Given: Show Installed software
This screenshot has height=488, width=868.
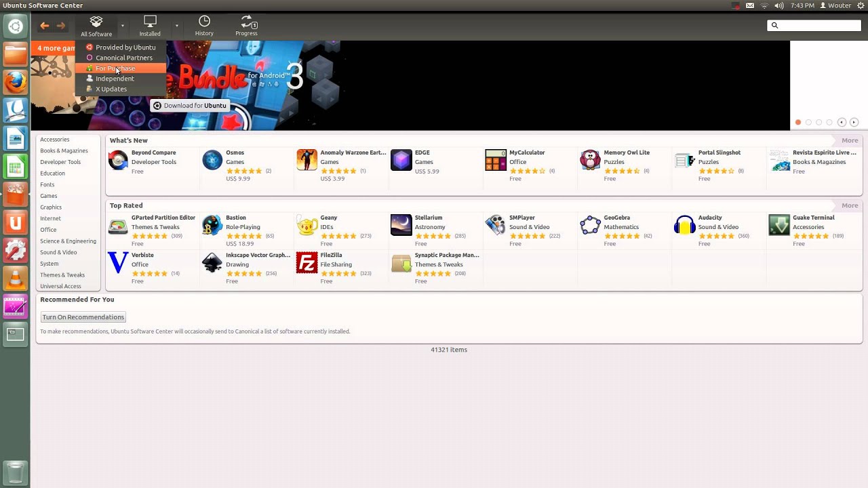Looking at the screenshot, I should pyautogui.click(x=150, y=26).
